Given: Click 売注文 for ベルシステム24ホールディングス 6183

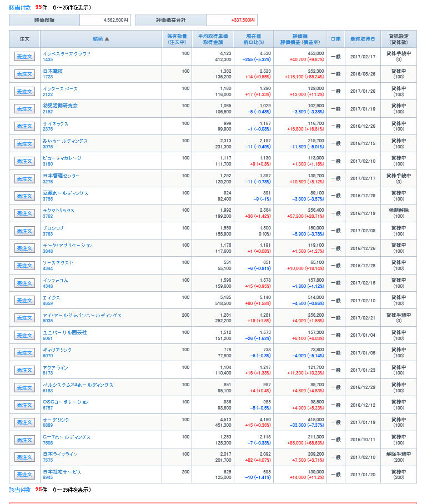Looking at the screenshot, I should pos(25,388).
